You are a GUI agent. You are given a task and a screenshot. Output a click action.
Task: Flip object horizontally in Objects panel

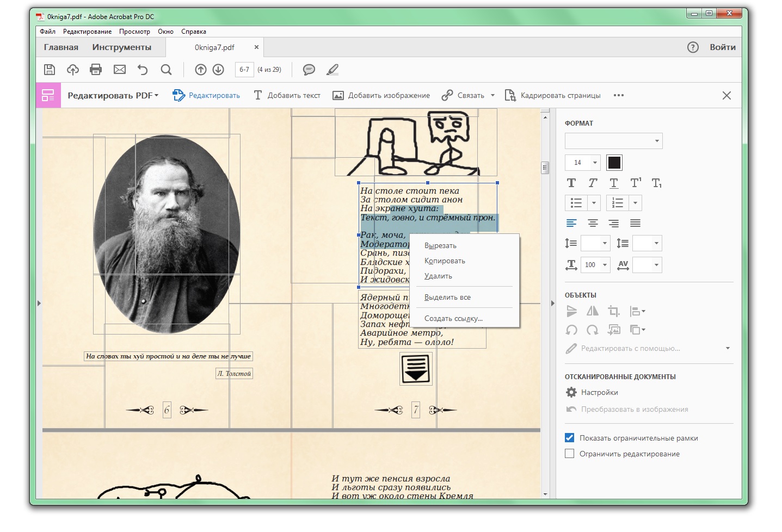click(x=593, y=311)
